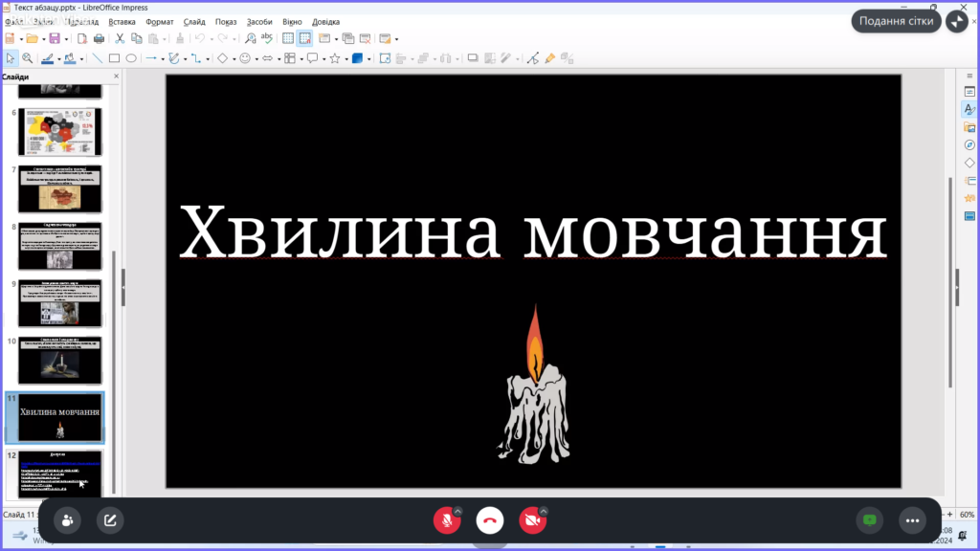This screenshot has width=980, height=551.
Task: Open the Gallery panel in sidebar
Action: click(969, 127)
